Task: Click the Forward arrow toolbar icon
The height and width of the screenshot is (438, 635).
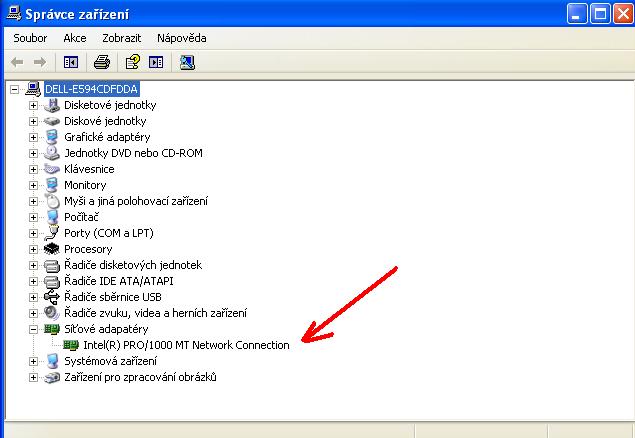Action: pyautogui.click(x=40, y=62)
